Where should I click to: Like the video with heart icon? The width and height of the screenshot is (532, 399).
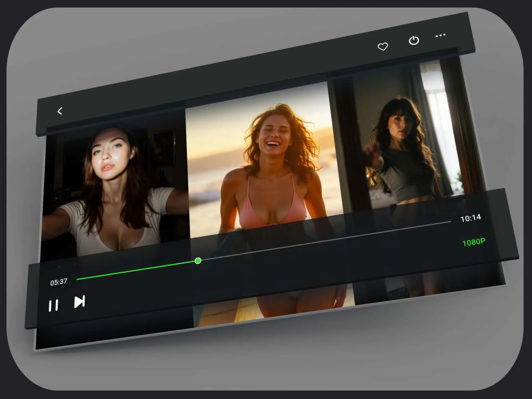[x=383, y=47]
